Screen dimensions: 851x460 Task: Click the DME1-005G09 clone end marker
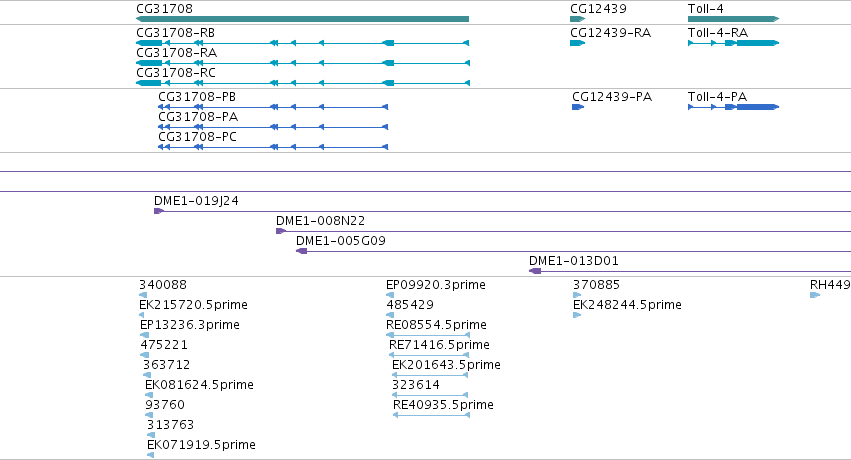pos(302,251)
